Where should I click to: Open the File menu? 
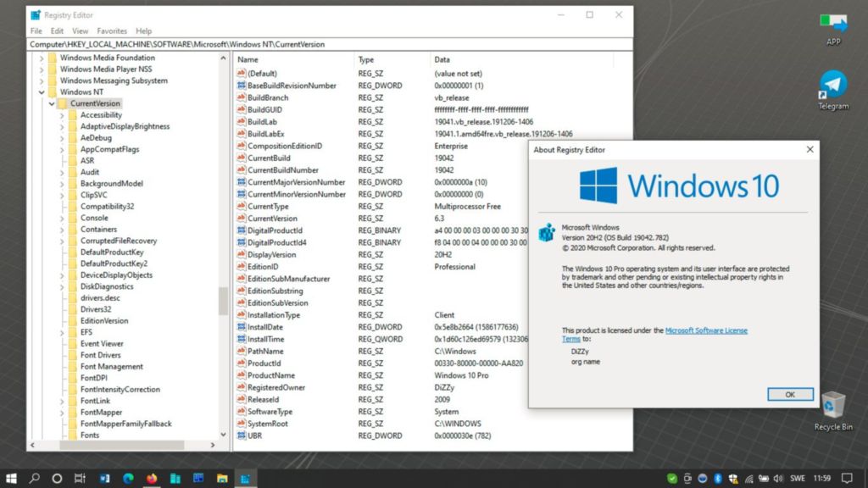click(x=36, y=31)
